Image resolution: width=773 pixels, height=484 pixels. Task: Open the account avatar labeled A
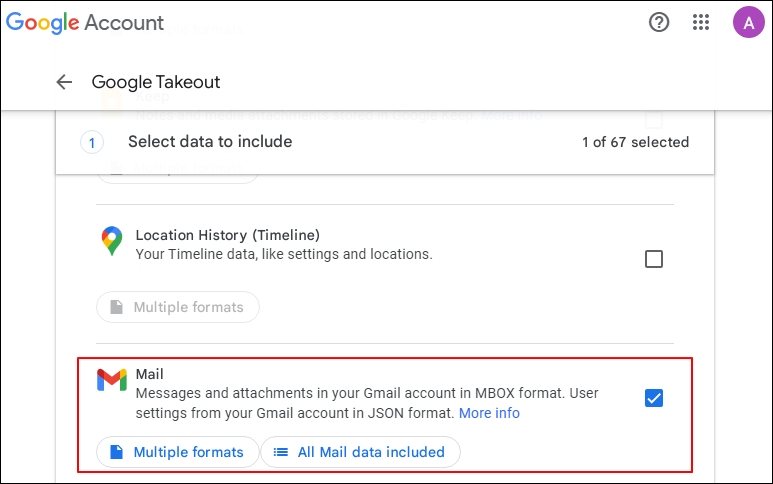click(x=748, y=22)
